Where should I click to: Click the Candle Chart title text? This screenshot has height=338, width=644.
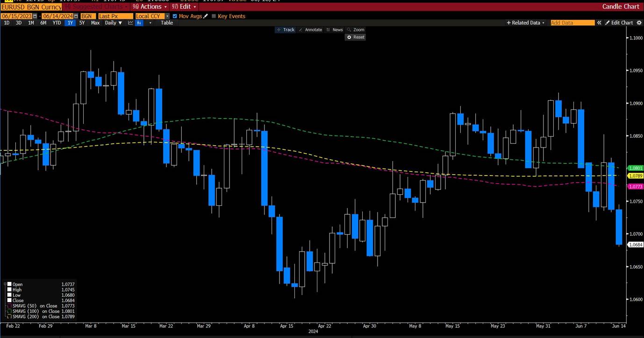point(621,7)
